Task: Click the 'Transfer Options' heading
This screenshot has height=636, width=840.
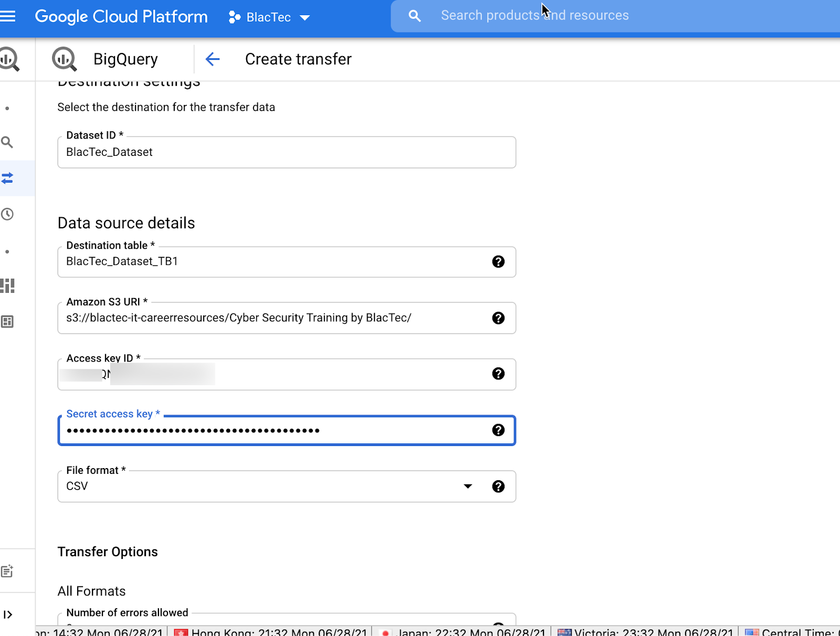Action: pyautogui.click(x=108, y=552)
